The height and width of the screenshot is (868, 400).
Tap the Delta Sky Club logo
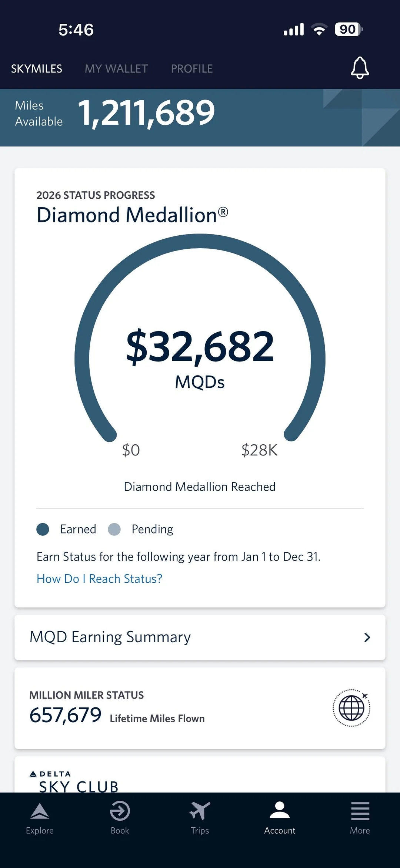tap(74, 781)
